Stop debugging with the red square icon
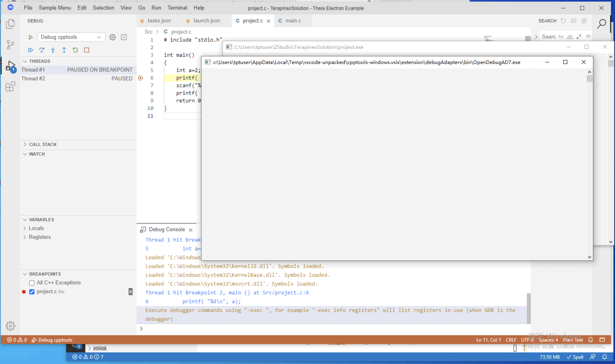Image resolution: width=615 pixels, height=364 pixels. point(86,50)
